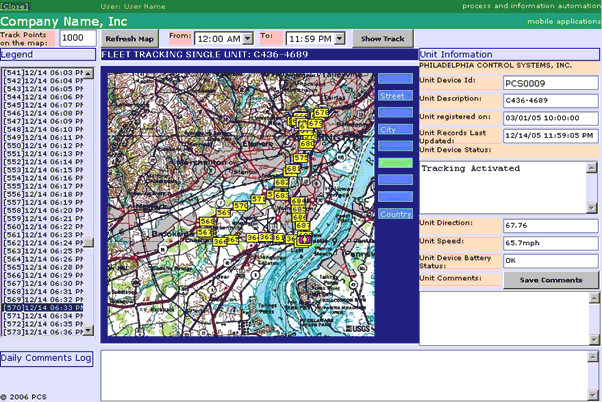This screenshot has width=602, height=402.
Task: Select legend entry [569]12/14 06:32 PM
Action: (43, 299)
